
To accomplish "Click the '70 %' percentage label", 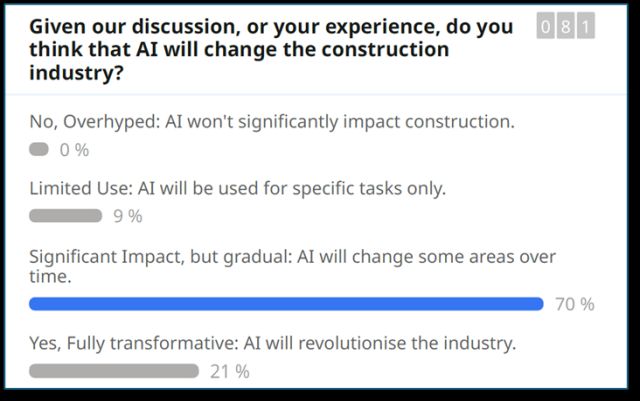I will (x=575, y=304).
